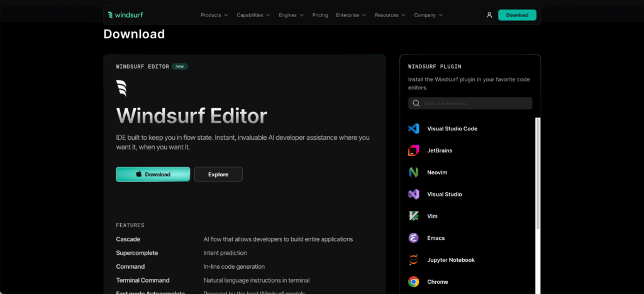
Task: Download Windsurf Editor for Mac
Action: point(153,174)
